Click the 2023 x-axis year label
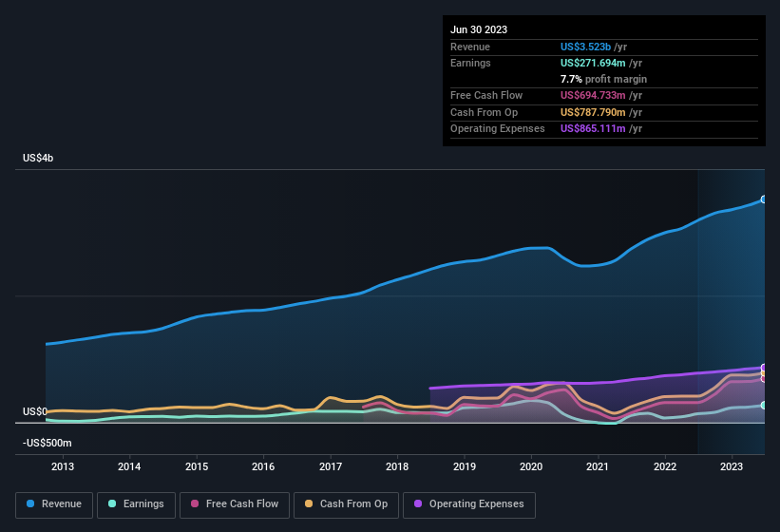 tap(732, 466)
